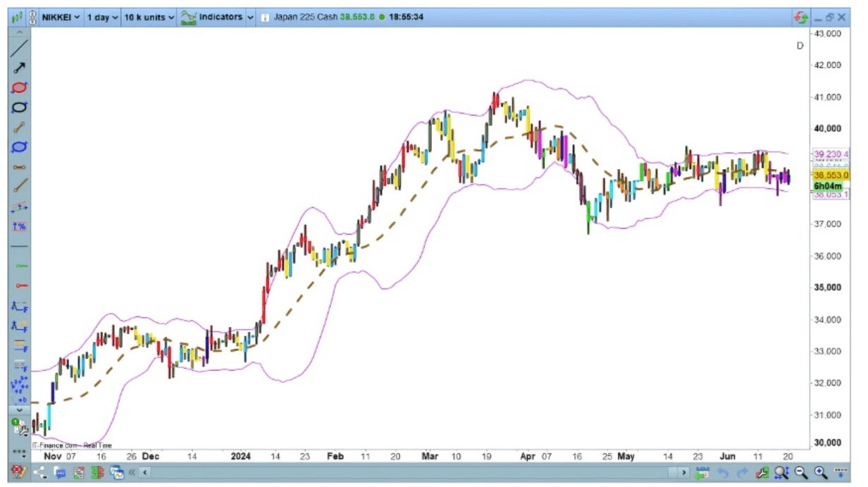This screenshot has height=487, width=868.
Task: Select the green horizontal line tool
Action: coord(19,266)
